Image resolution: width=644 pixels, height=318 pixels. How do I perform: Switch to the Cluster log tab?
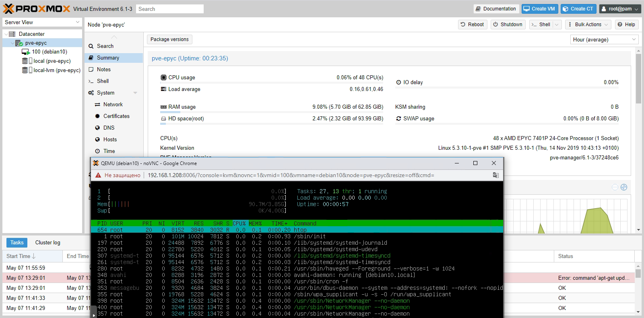coord(47,242)
